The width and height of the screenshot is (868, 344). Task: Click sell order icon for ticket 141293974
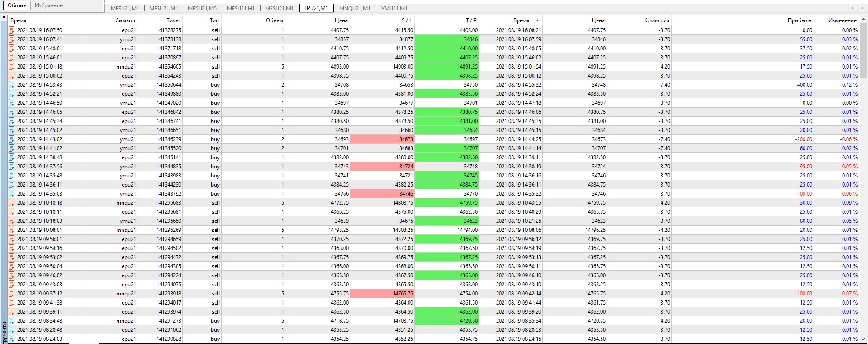click(x=12, y=312)
